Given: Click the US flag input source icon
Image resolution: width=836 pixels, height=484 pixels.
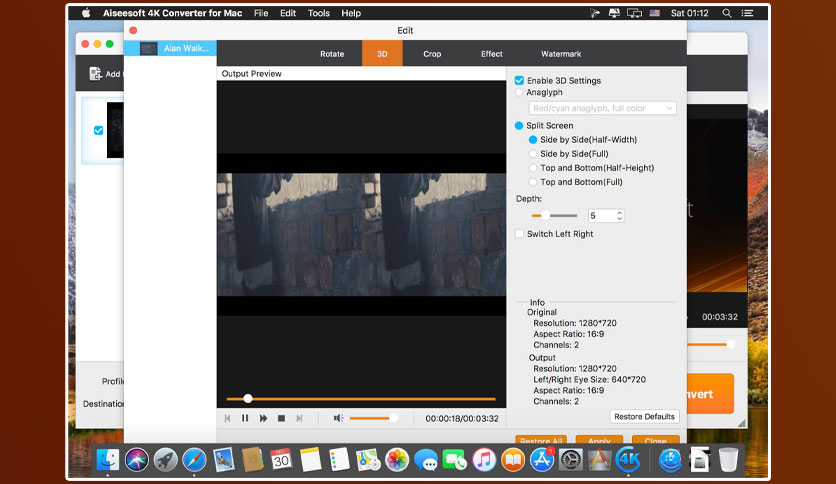Looking at the screenshot, I should click(x=655, y=13).
